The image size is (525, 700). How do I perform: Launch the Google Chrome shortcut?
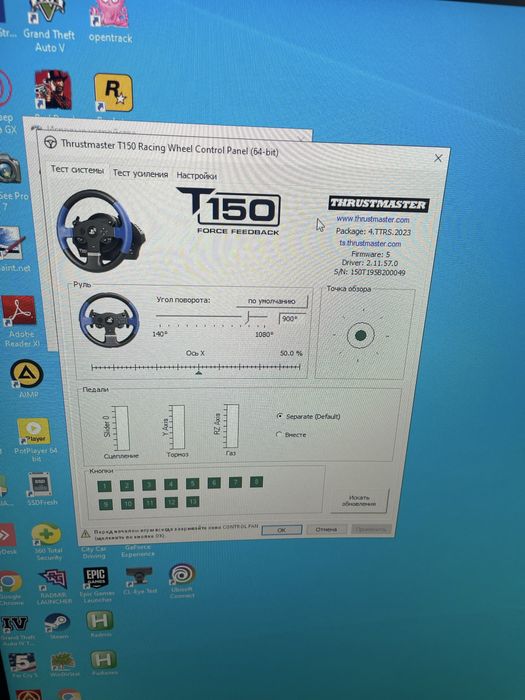[11, 588]
